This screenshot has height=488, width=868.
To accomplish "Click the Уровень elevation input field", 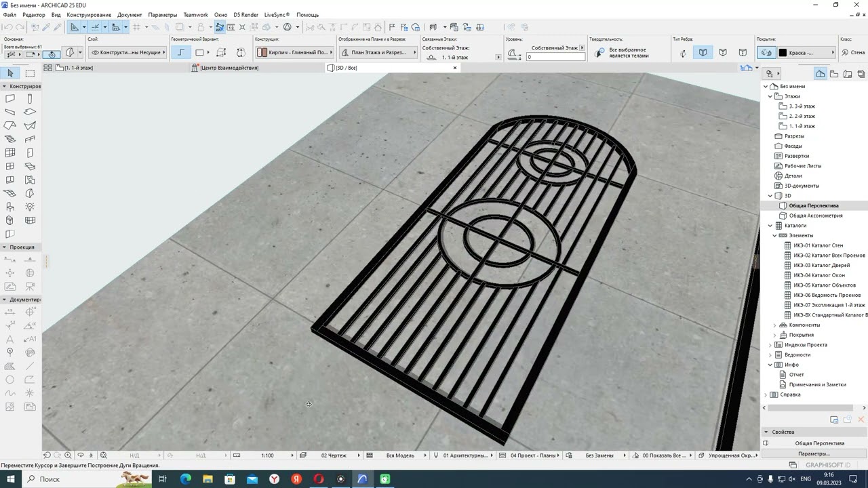I will [x=555, y=57].
